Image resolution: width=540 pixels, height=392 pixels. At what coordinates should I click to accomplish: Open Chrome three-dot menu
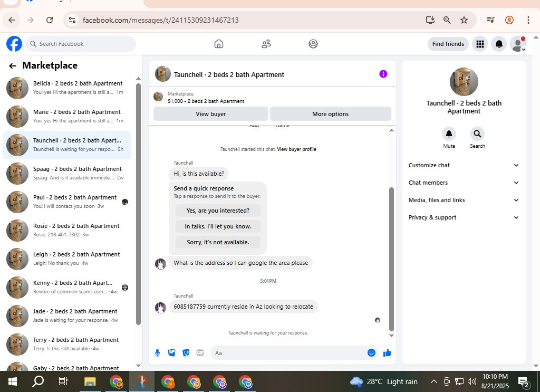528,20
